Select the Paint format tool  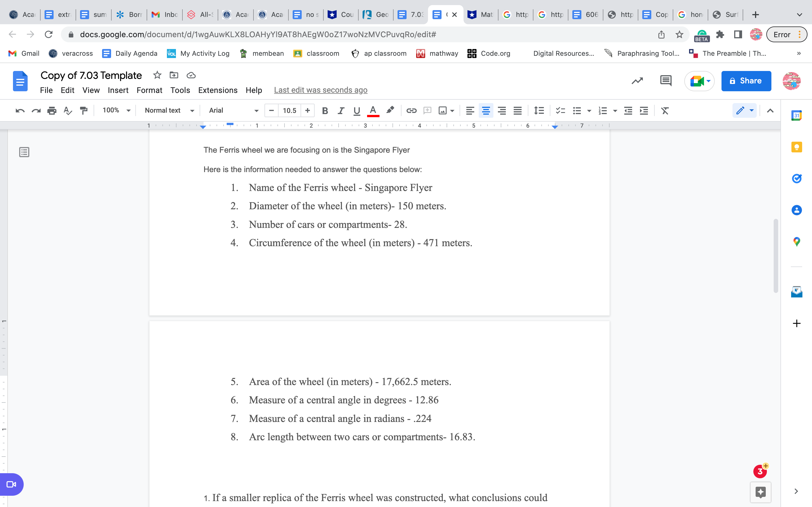pos(83,111)
